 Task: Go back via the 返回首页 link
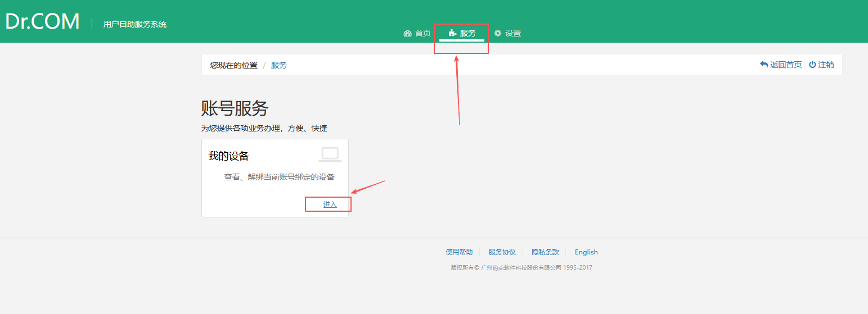785,65
